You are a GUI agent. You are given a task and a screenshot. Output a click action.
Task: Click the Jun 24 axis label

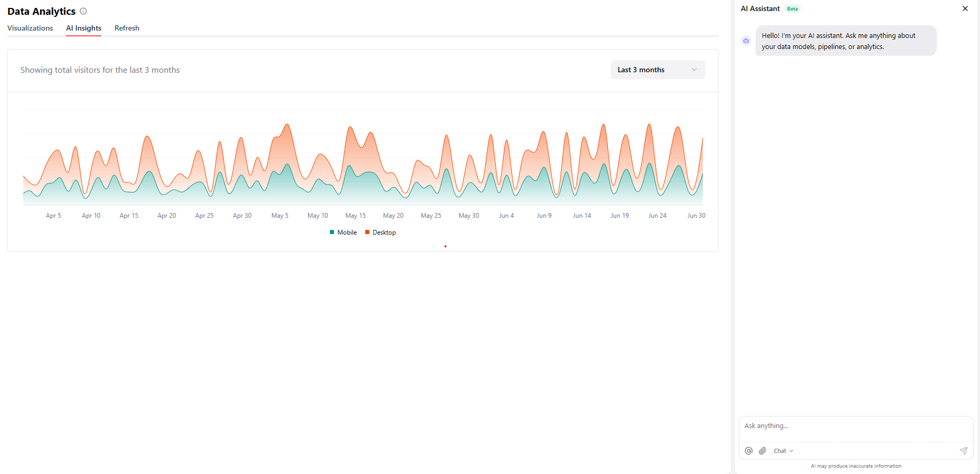tap(658, 216)
